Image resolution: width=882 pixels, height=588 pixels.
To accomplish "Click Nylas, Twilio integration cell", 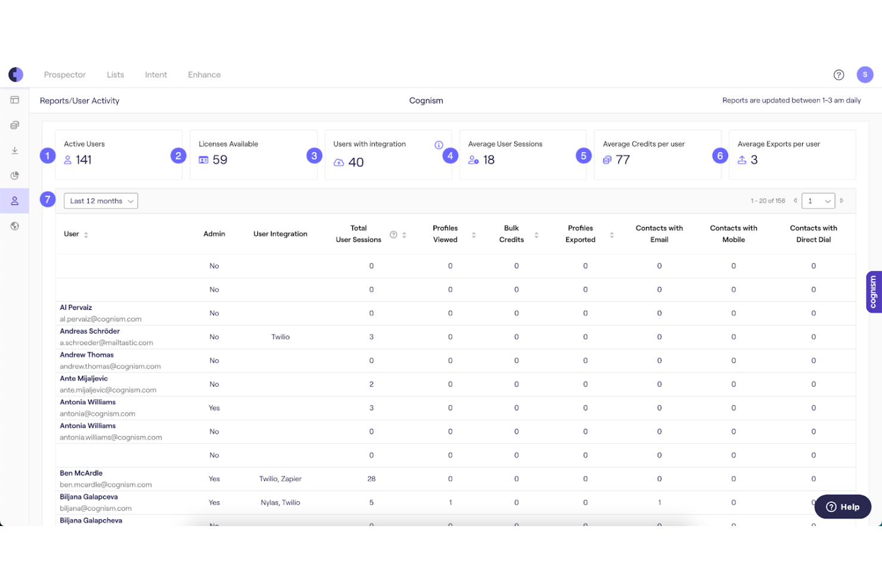I will (x=280, y=503).
